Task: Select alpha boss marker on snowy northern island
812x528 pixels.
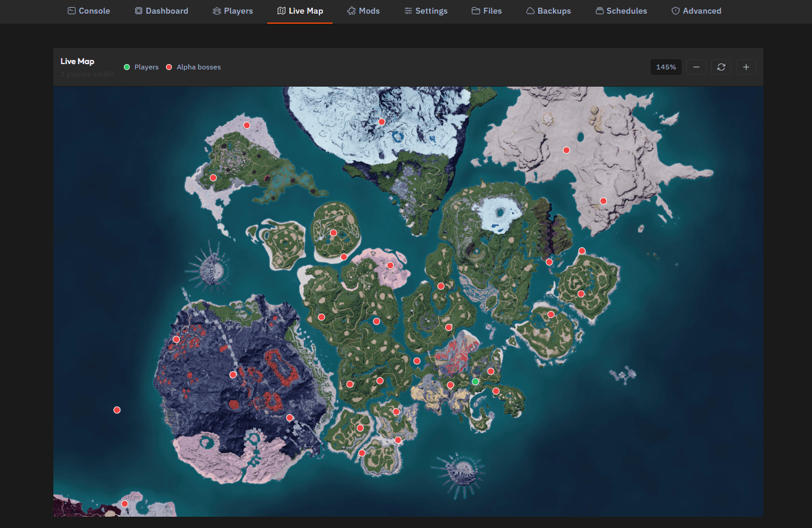Action: click(382, 122)
